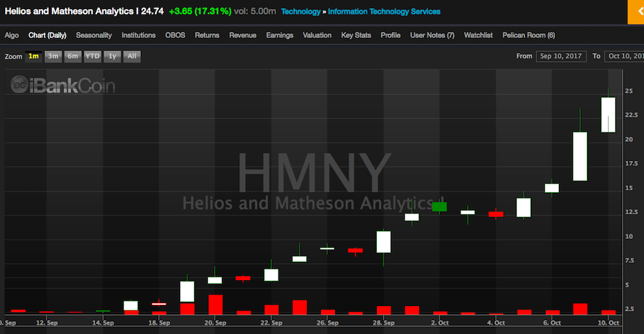Screen dimensions: 644x334
Task: Set zoom to All
Action: 132,57
